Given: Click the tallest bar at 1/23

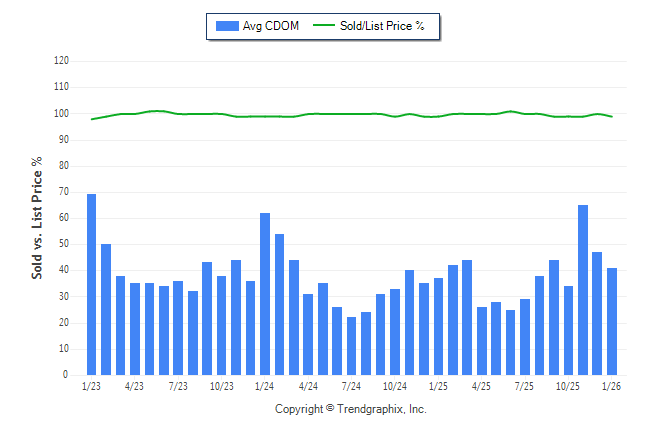Looking at the screenshot, I should pyautogui.click(x=92, y=285).
